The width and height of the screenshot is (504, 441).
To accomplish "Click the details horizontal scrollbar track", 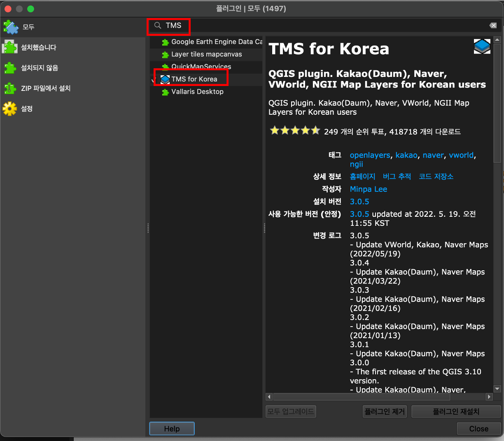I will pos(379,397).
